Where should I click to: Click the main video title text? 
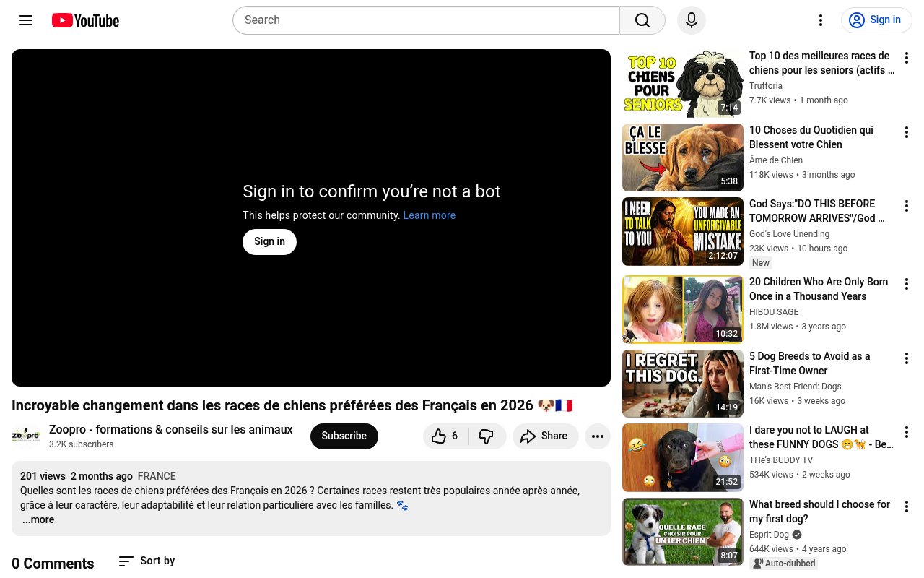point(292,405)
